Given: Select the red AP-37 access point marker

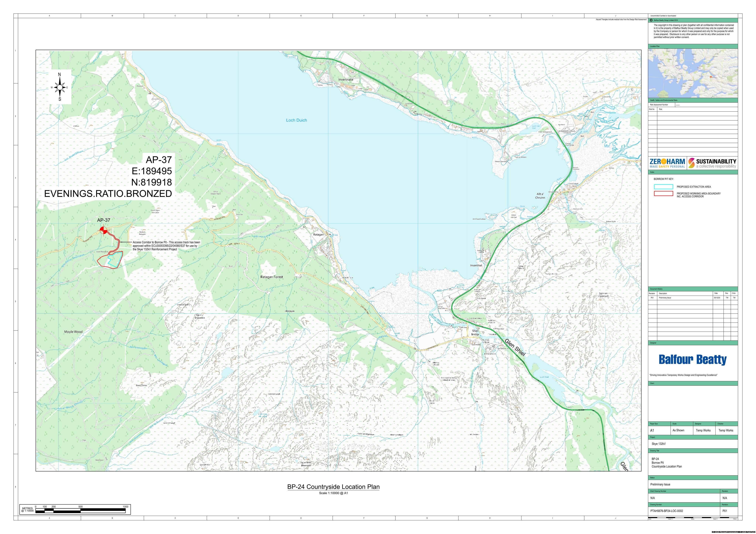Looking at the screenshot, I should (103, 230).
